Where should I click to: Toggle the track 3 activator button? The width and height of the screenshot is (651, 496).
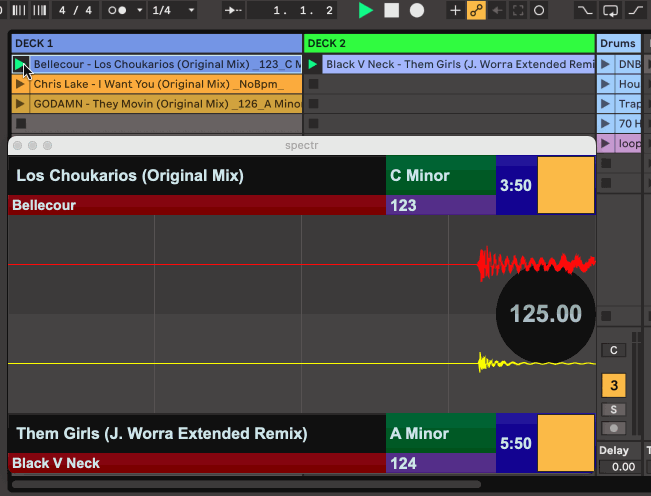613,386
